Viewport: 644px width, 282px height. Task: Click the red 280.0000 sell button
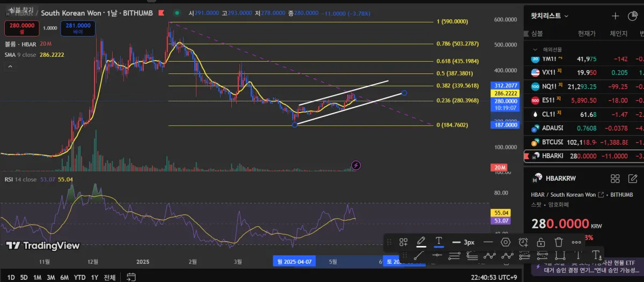21,28
